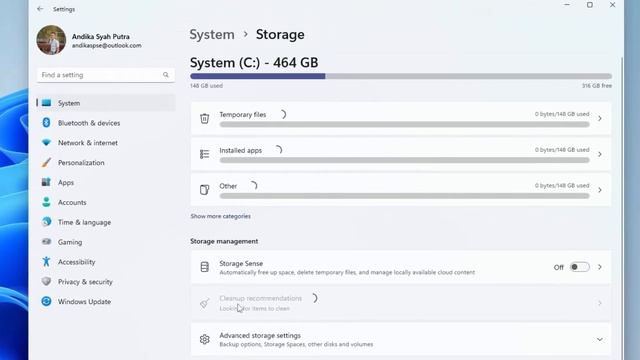Click the Privacy shield icon
This screenshot has height=360, width=640.
(47, 281)
